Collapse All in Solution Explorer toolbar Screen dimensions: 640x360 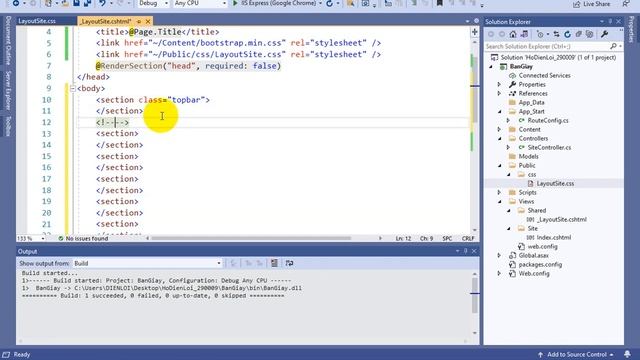(x=578, y=34)
